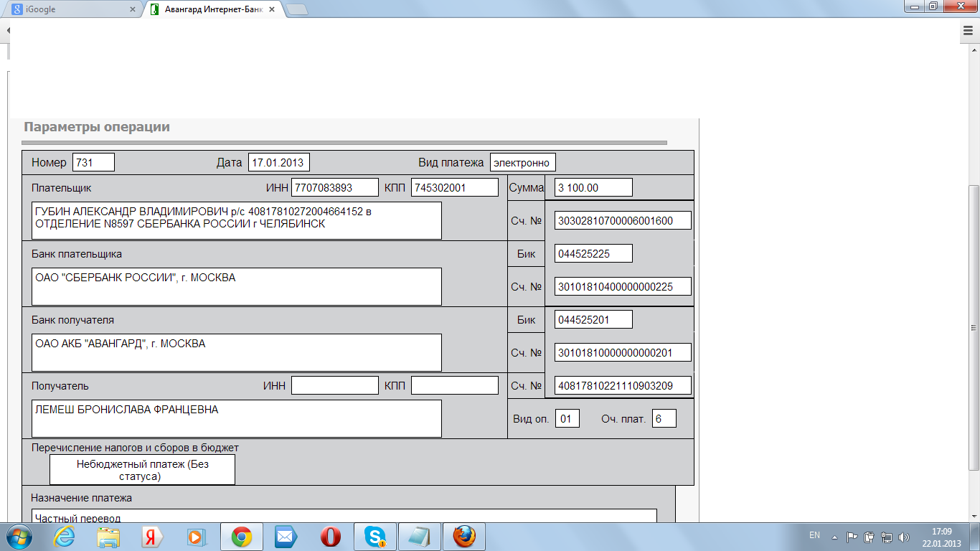
Task: Click the Дата field 17.01.2013
Action: click(279, 162)
